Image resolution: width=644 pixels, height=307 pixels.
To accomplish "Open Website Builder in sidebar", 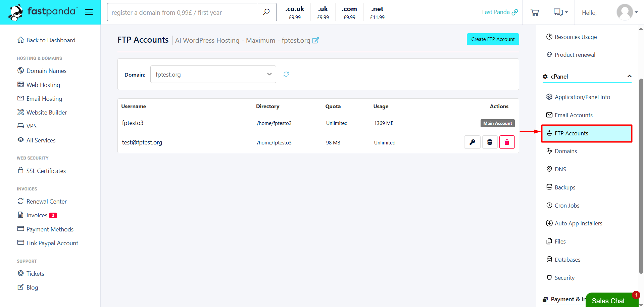I will 42,113.
